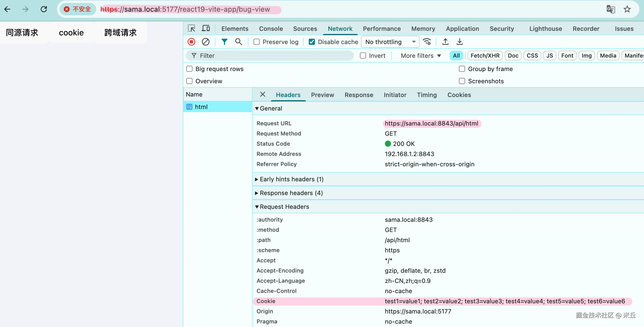Enable the Screenshots checkbox
644x327 pixels.
pos(462,81)
